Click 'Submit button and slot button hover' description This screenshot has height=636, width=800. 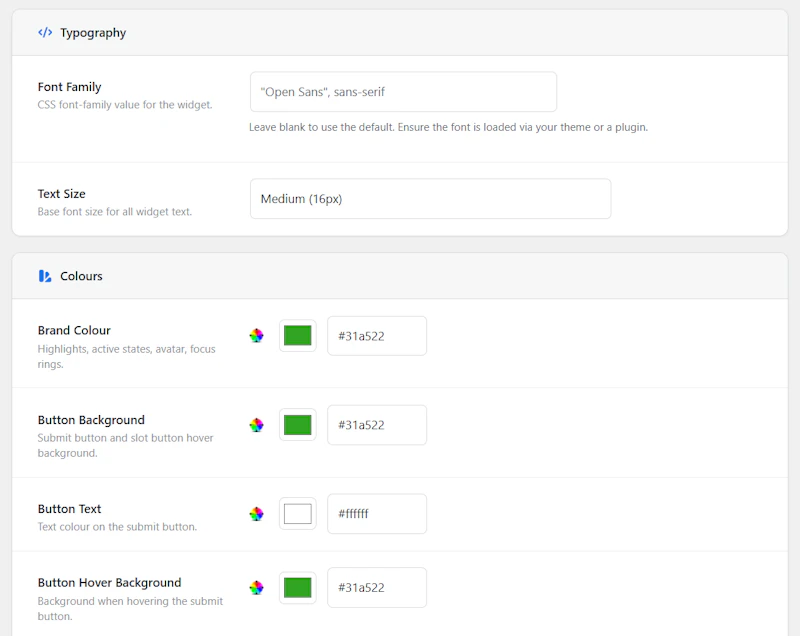click(x=126, y=445)
